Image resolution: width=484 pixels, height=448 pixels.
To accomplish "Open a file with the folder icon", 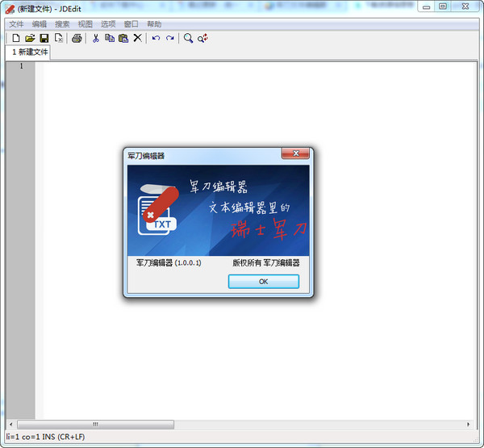I will [29, 38].
